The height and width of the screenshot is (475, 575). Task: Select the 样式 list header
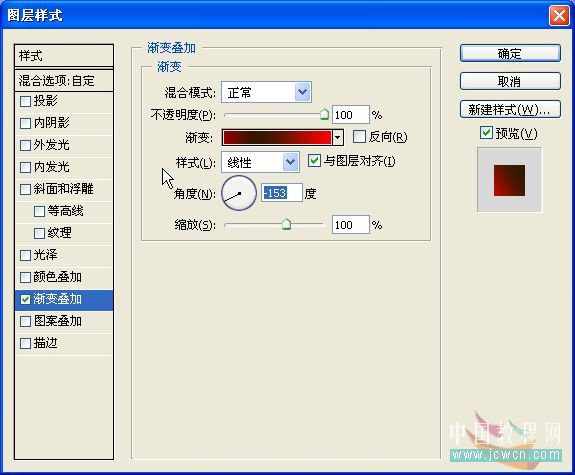64,56
